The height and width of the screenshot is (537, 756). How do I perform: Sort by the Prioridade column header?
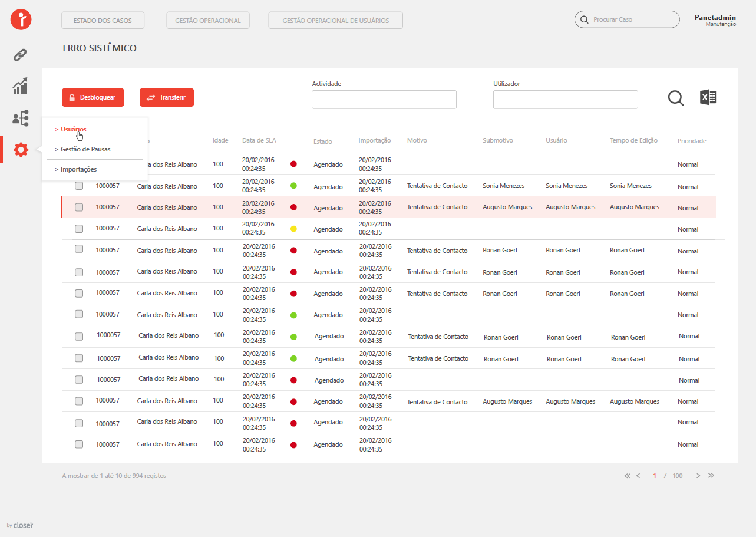point(692,141)
